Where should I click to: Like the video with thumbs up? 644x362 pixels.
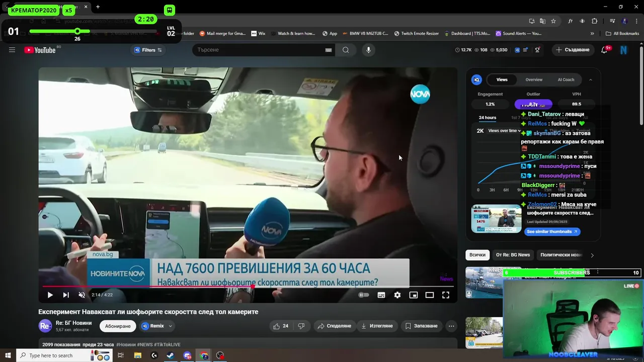[281, 326]
